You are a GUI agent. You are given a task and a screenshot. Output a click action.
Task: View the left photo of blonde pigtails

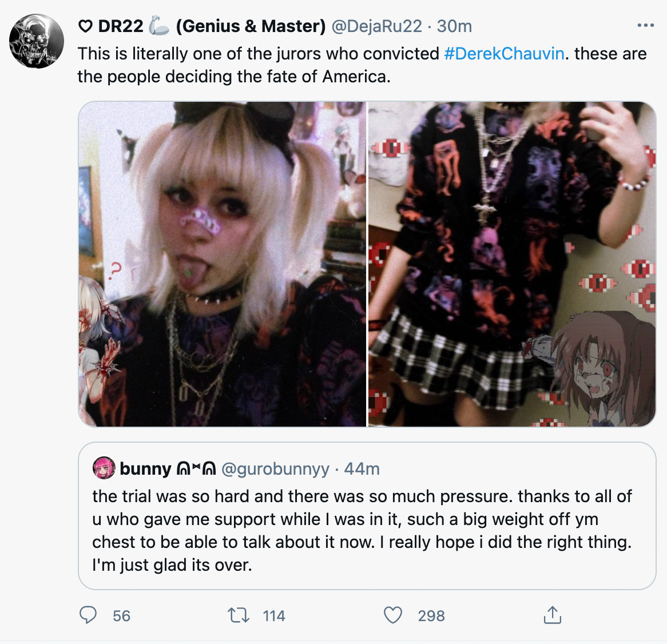pyautogui.click(x=223, y=264)
